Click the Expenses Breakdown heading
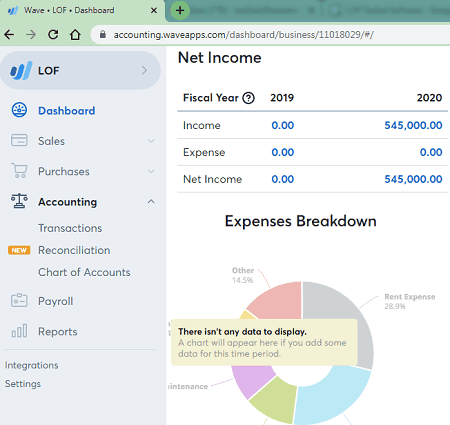 [x=301, y=221]
